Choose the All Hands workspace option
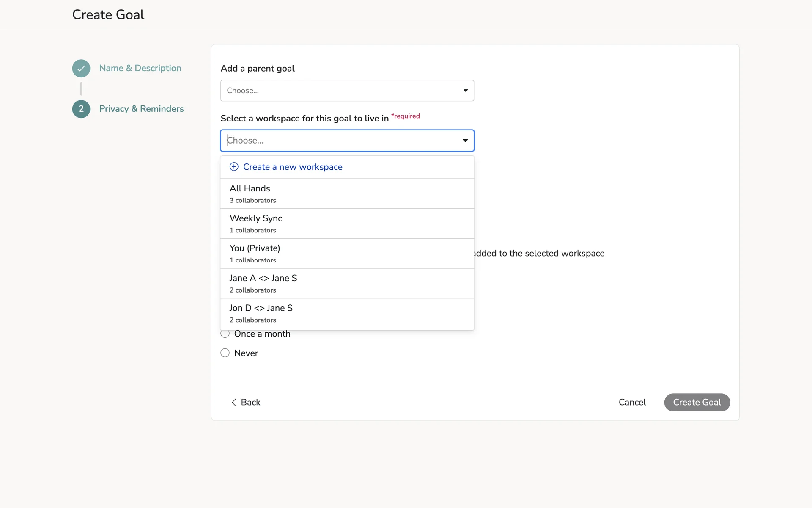Viewport: 812px width, 508px height. click(x=347, y=193)
